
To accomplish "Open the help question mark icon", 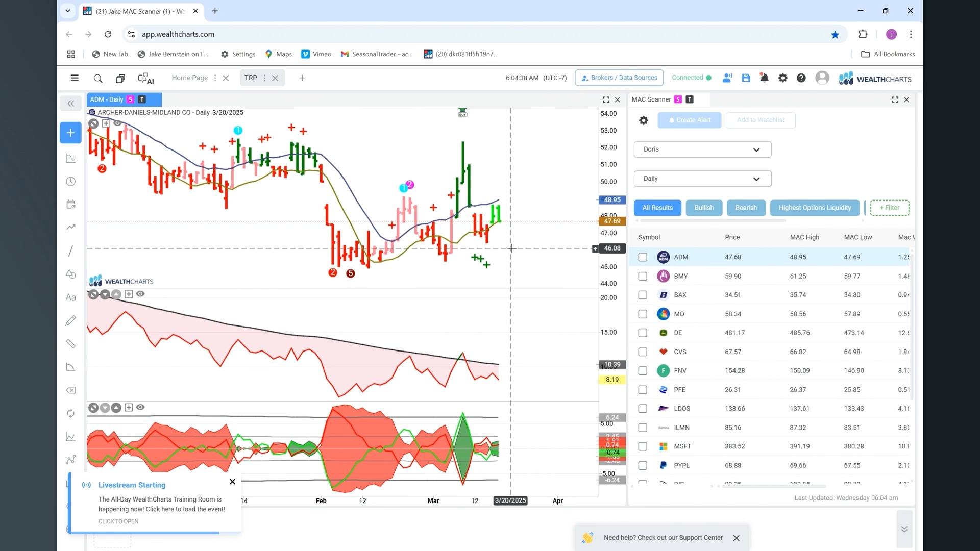I will coord(801,78).
